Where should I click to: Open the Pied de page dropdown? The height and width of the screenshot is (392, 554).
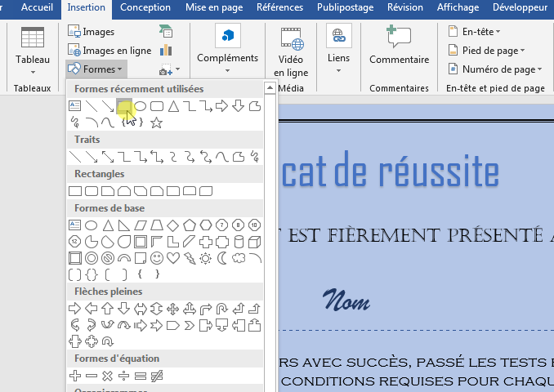[489, 51]
